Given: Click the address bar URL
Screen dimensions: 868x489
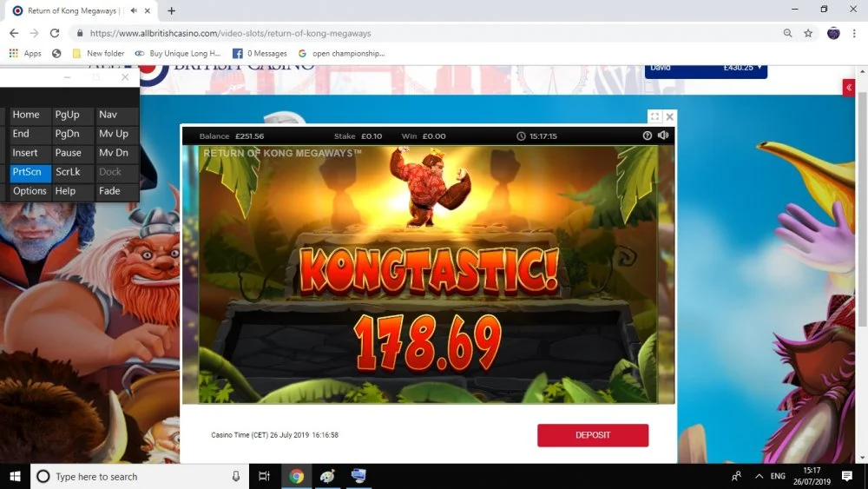Looking at the screenshot, I should (x=230, y=33).
